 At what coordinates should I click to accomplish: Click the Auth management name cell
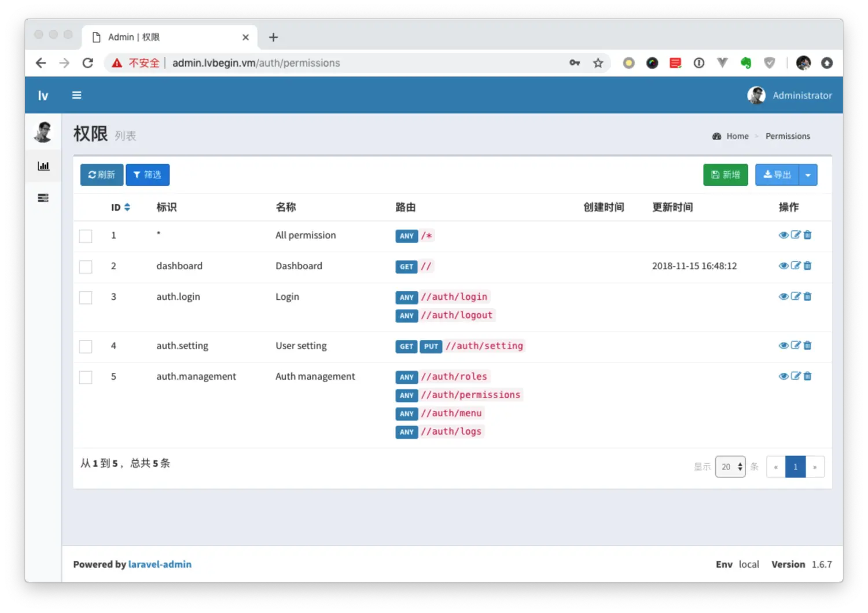coord(315,376)
